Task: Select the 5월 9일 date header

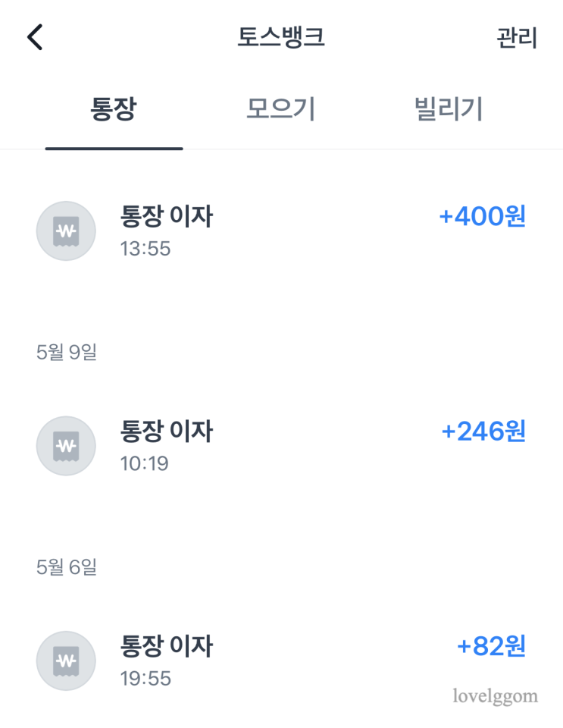Action: [67, 353]
